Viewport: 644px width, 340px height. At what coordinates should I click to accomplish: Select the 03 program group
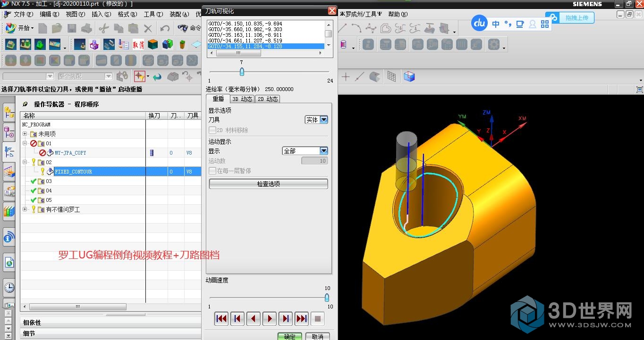click(x=49, y=181)
